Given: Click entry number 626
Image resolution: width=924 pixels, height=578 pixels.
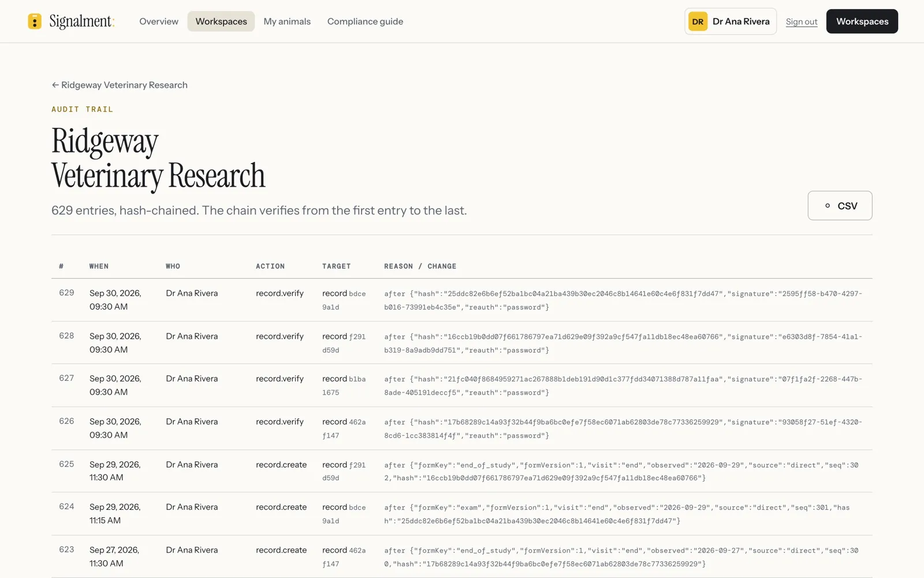Looking at the screenshot, I should 66,421.
